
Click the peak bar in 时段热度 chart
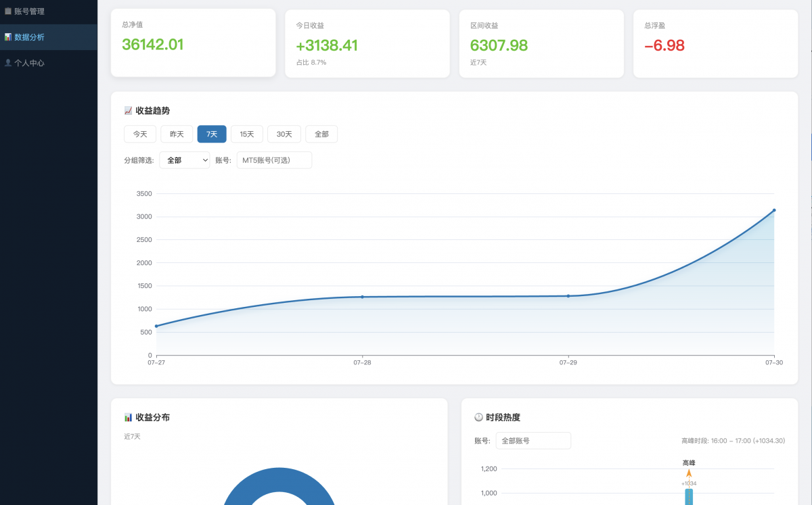point(689,498)
